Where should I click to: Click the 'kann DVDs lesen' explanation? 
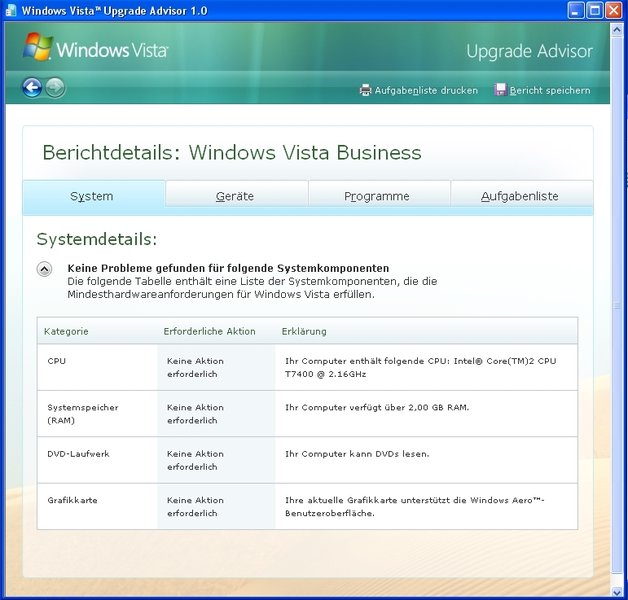(357, 454)
